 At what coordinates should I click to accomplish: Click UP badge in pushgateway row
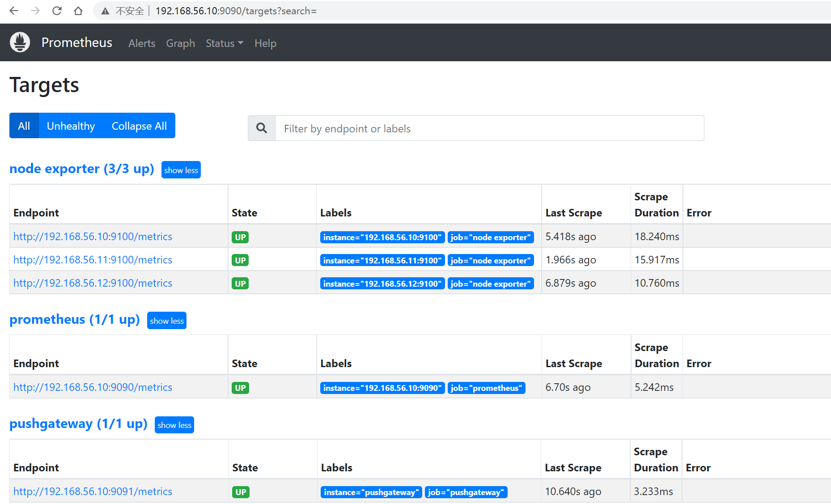(241, 492)
